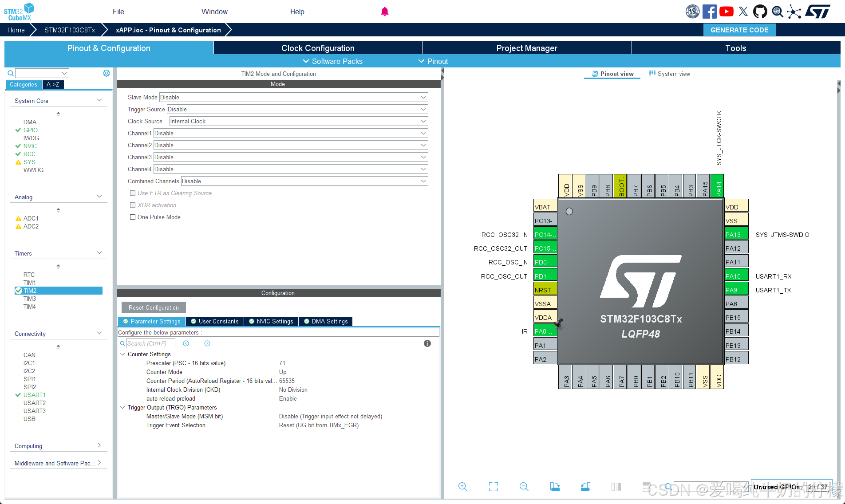Open the Window menu
Screen dimensions: 845x504
[x=214, y=12]
